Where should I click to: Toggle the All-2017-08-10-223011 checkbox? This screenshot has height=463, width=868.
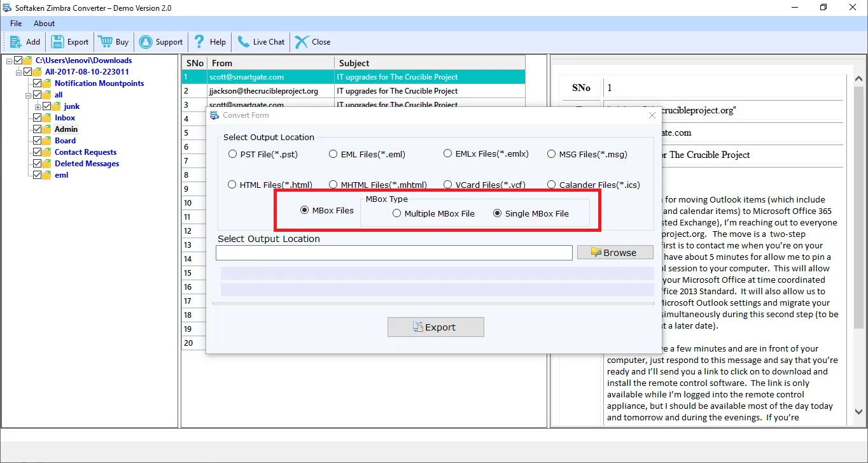tap(28, 72)
